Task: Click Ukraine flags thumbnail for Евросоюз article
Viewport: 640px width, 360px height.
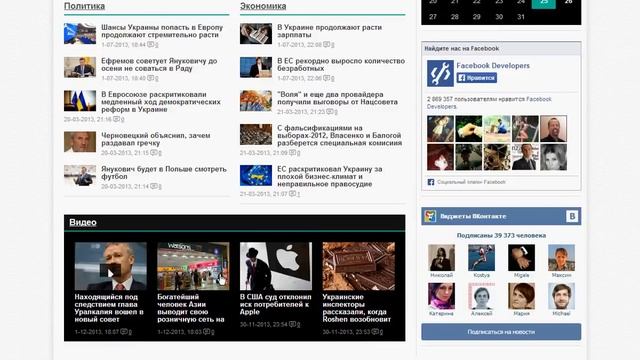Action: coord(80,100)
